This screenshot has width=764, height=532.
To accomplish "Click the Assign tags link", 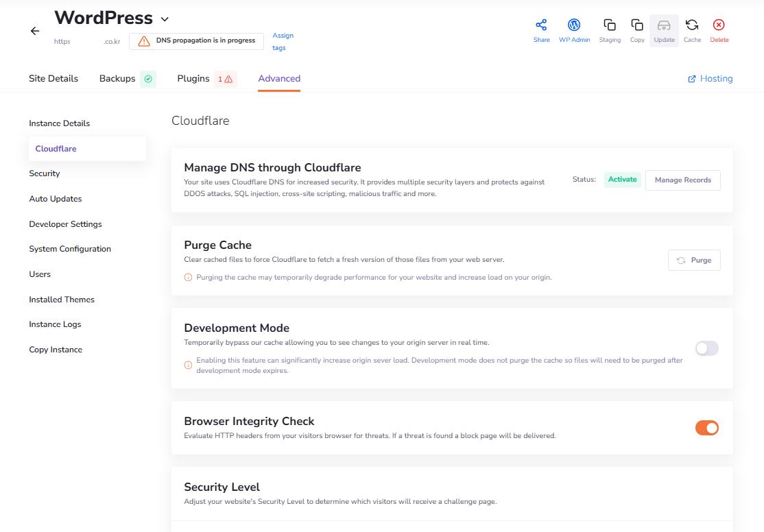I will pyautogui.click(x=283, y=41).
